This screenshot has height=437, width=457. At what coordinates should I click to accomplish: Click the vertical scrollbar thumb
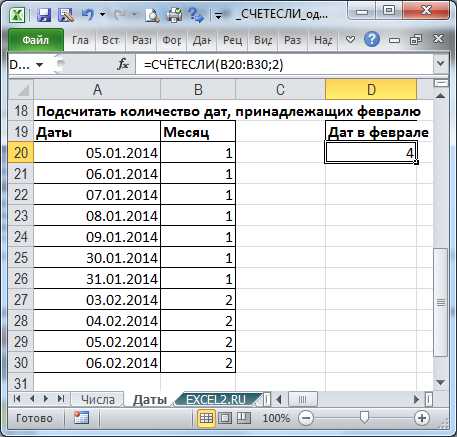pyautogui.click(x=441, y=303)
